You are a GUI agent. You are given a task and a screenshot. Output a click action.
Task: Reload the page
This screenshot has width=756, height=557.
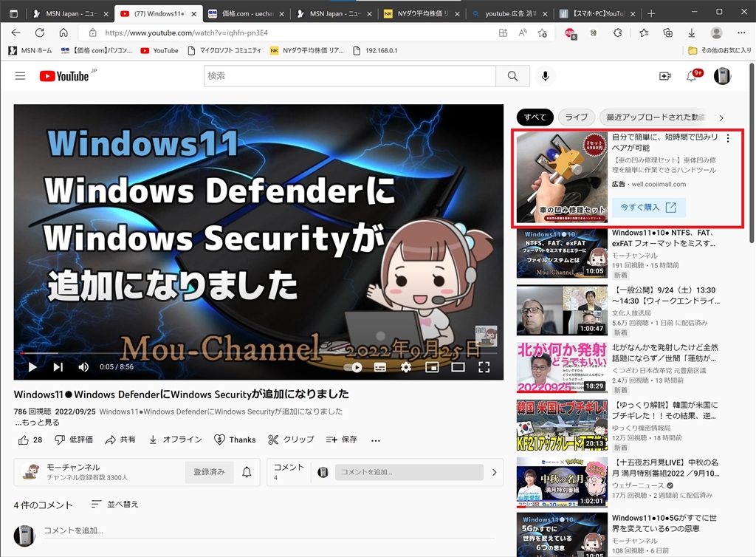(40, 33)
